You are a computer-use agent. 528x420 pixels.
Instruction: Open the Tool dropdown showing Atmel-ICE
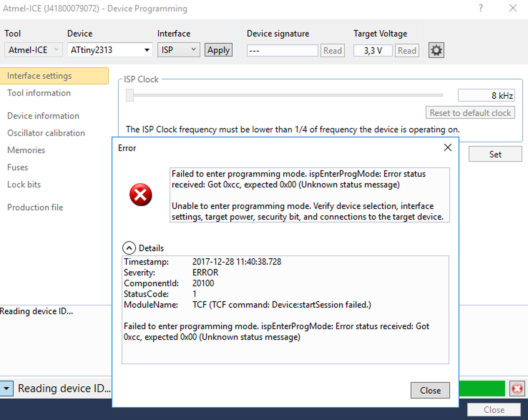(33, 50)
